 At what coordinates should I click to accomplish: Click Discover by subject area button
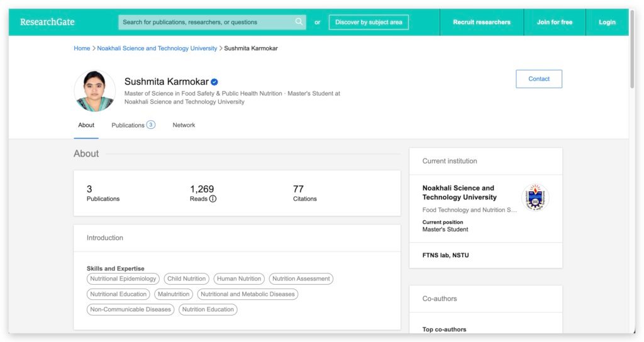click(x=369, y=22)
